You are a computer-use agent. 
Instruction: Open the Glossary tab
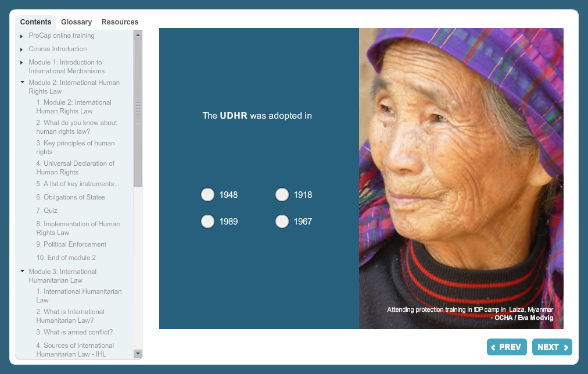(x=77, y=22)
